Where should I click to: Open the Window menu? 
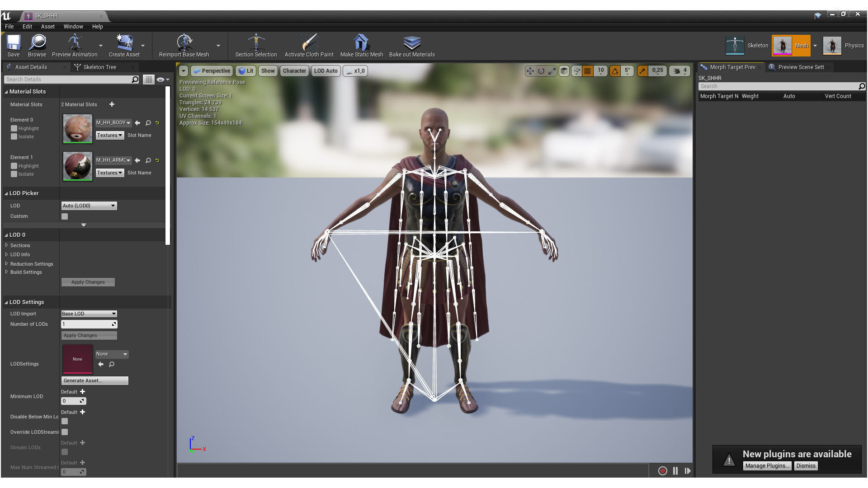[x=73, y=27]
